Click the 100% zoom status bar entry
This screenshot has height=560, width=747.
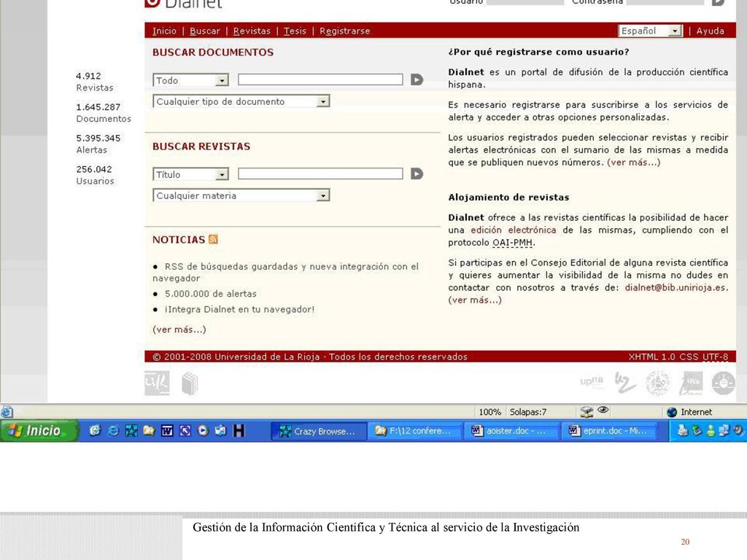click(x=489, y=412)
